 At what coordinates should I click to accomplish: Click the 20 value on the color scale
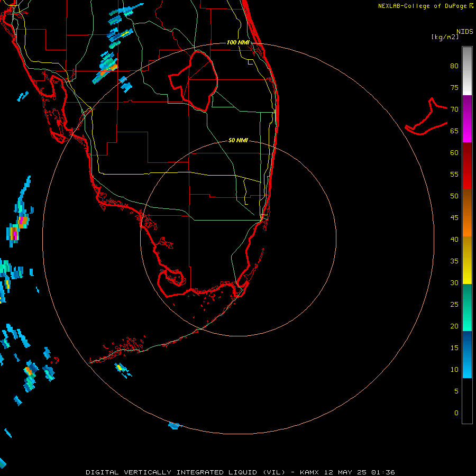[x=454, y=326]
